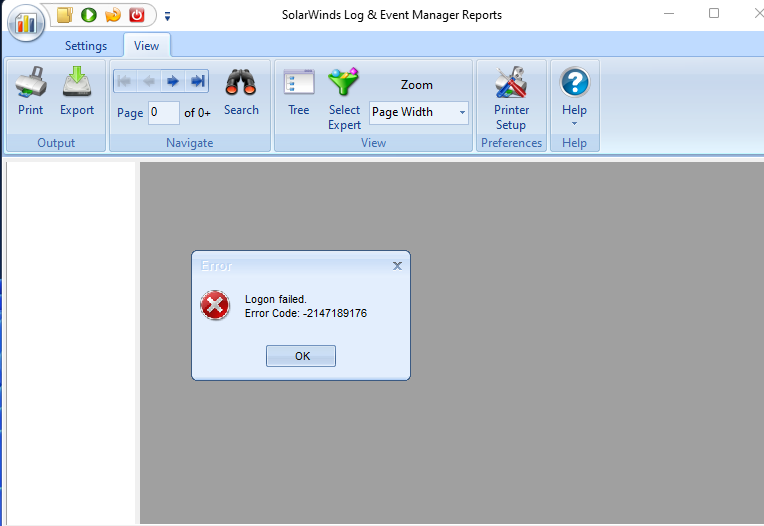
Task: Click the SolarWinds window title text
Action: pos(392,15)
